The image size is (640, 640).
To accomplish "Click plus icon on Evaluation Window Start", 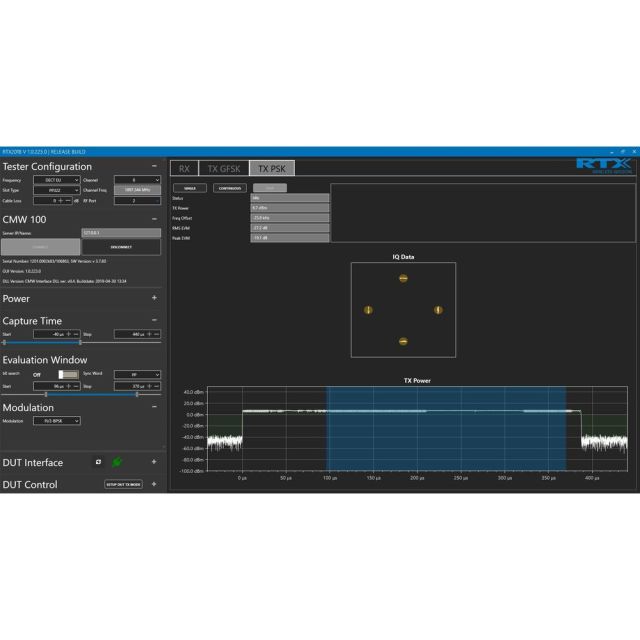I will pos(68,385).
